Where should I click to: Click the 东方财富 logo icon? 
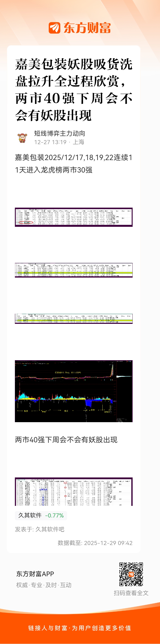54,28
